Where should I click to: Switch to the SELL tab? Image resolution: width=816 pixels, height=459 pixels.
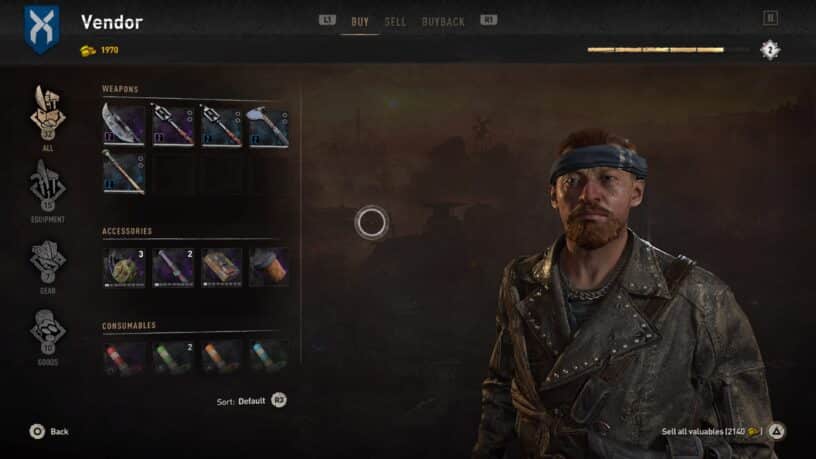coord(395,22)
